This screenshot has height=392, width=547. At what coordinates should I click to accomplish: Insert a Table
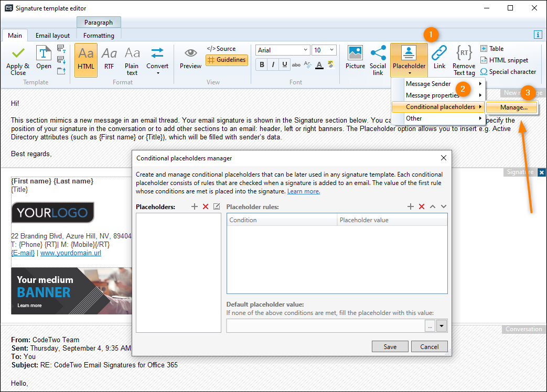click(492, 49)
